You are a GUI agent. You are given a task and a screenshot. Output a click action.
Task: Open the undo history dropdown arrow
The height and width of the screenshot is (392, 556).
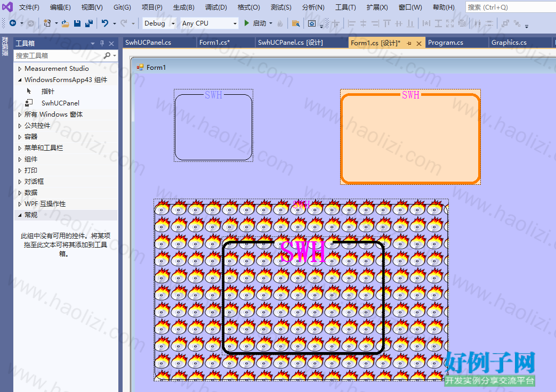(x=114, y=23)
